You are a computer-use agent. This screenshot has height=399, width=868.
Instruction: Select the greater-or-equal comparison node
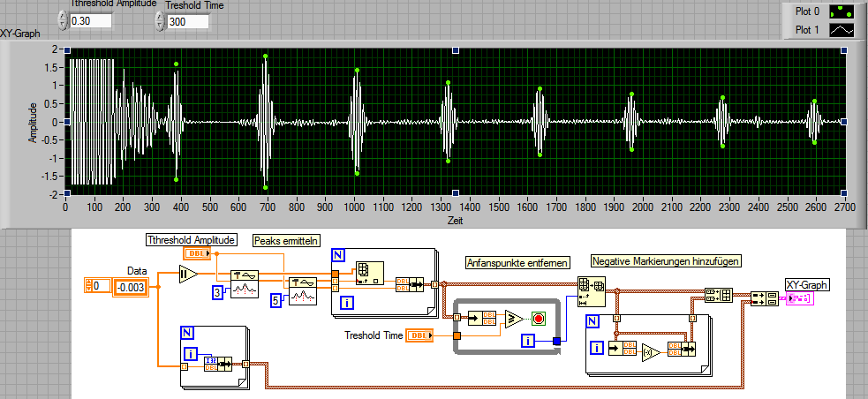click(514, 318)
